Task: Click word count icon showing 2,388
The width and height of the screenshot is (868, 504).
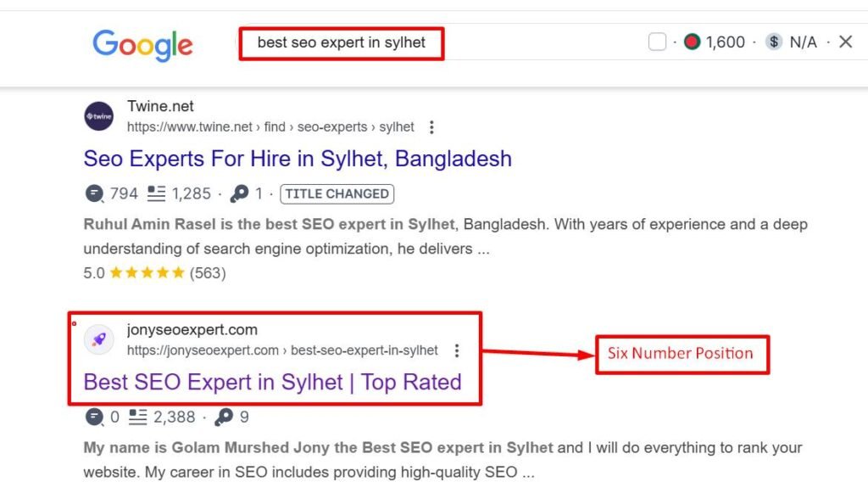Action: [138, 417]
